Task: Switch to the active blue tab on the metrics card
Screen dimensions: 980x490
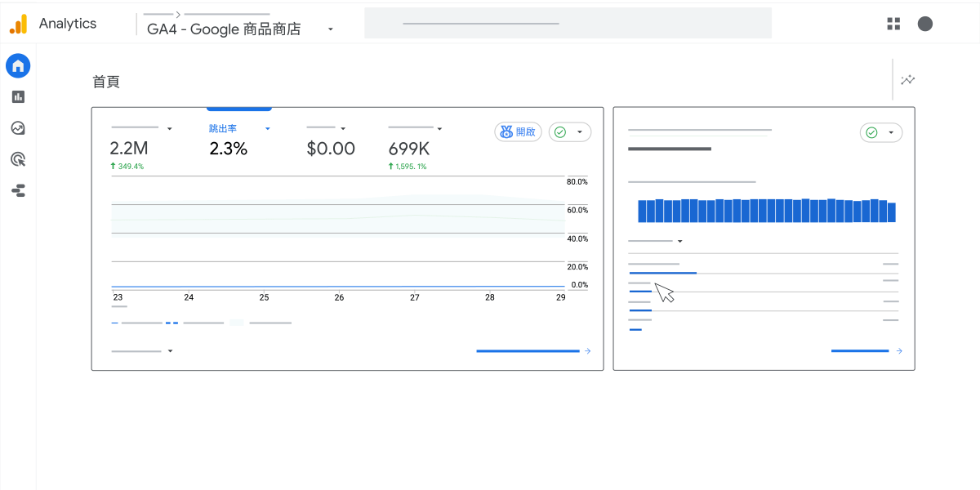Action: coord(238,107)
